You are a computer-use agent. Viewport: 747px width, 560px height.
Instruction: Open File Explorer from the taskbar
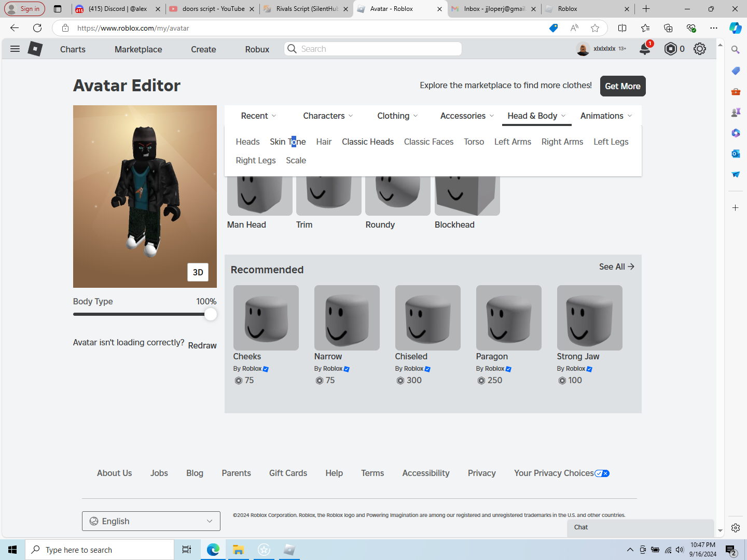click(239, 550)
